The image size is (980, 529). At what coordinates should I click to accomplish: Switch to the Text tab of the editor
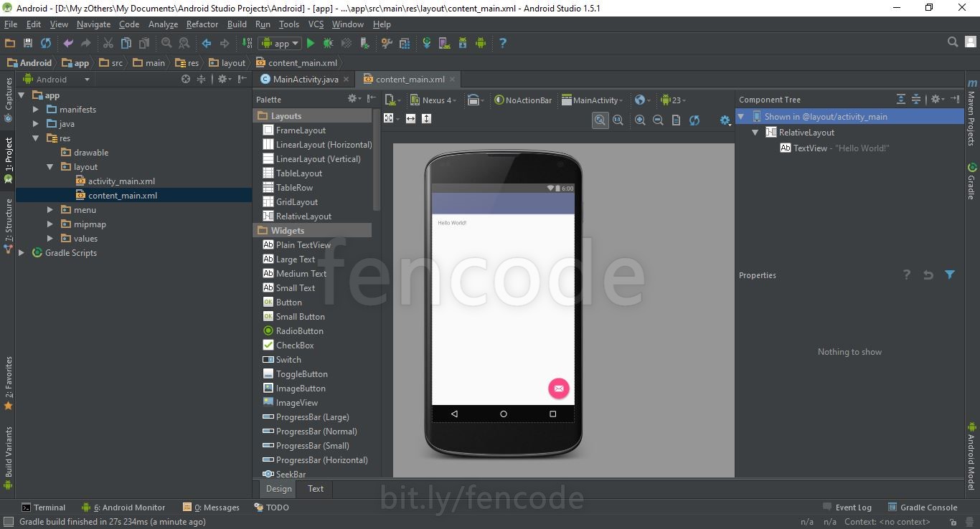click(315, 488)
